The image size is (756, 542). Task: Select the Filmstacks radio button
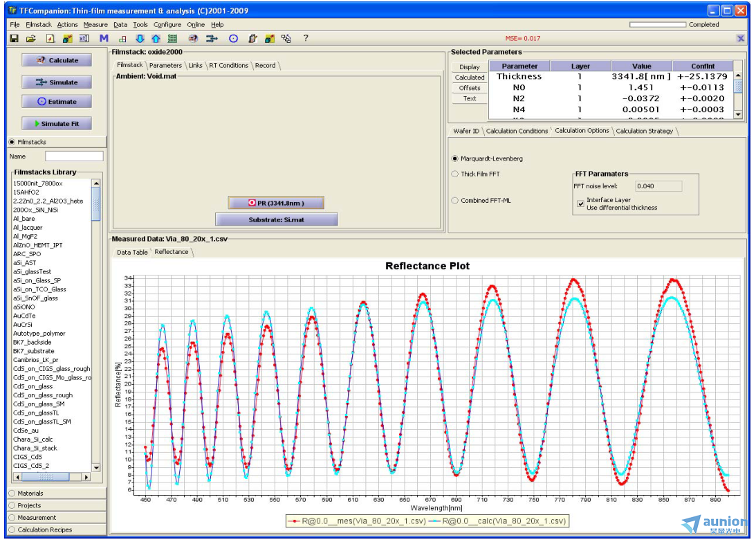click(12, 142)
